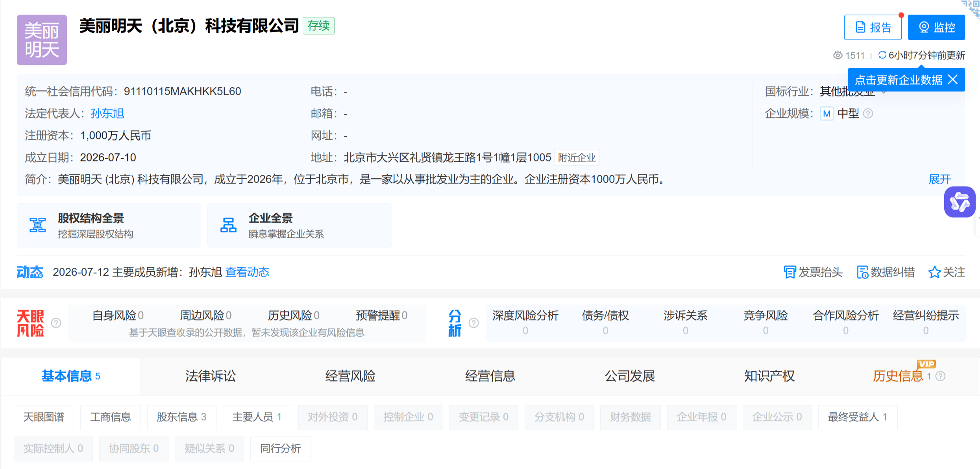The height and width of the screenshot is (469, 980).
Task: Click 对外投资 0 sub-tab
Action: click(333, 417)
